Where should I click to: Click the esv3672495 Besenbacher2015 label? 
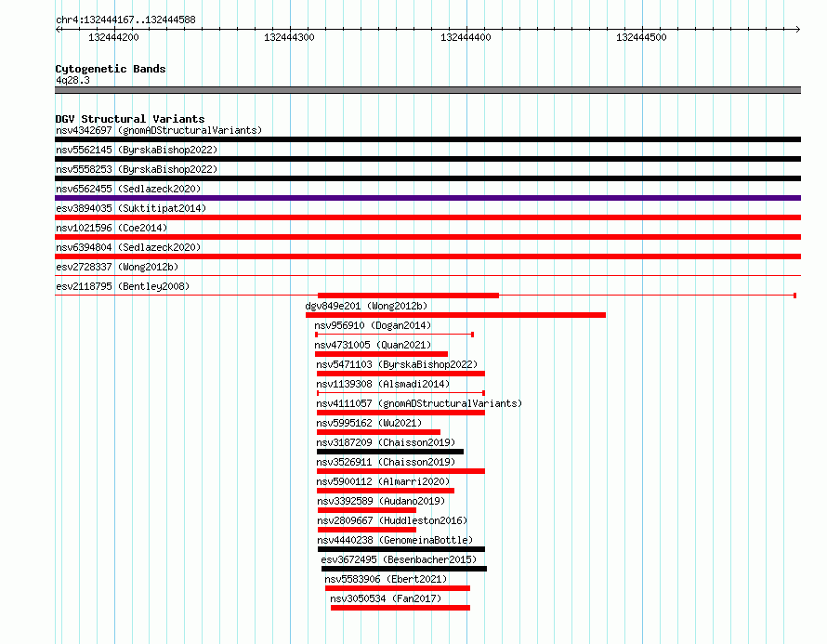coord(399,559)
